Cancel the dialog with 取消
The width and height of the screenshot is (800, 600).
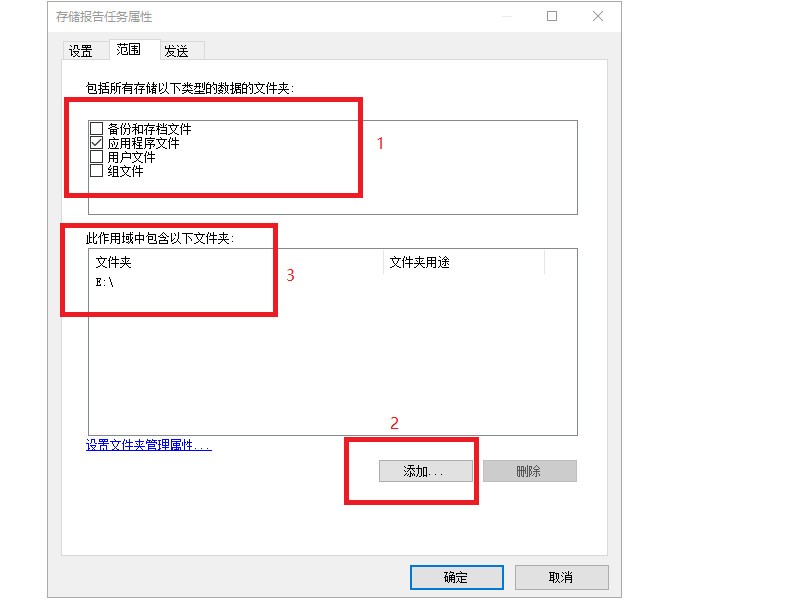[561, 577]
